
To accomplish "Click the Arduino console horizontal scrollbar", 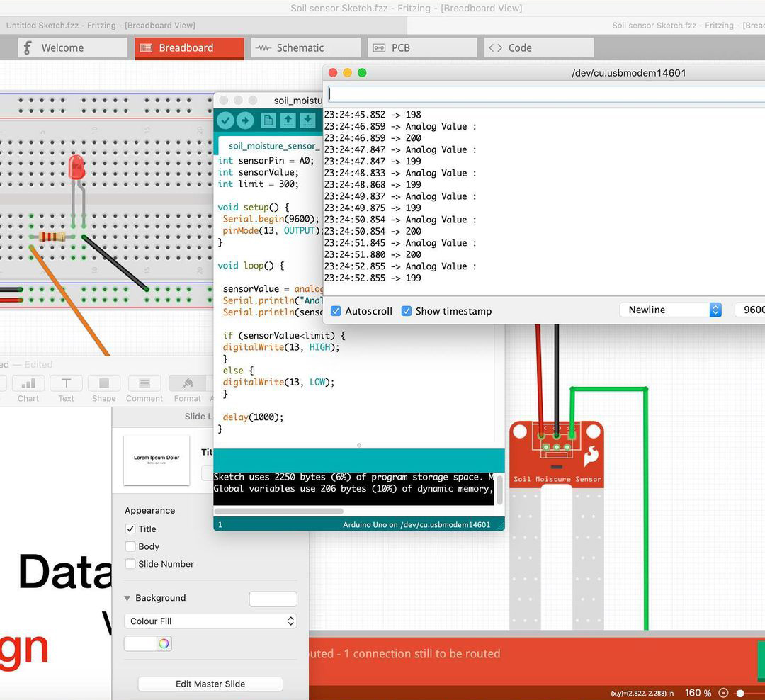I will 278,511.
